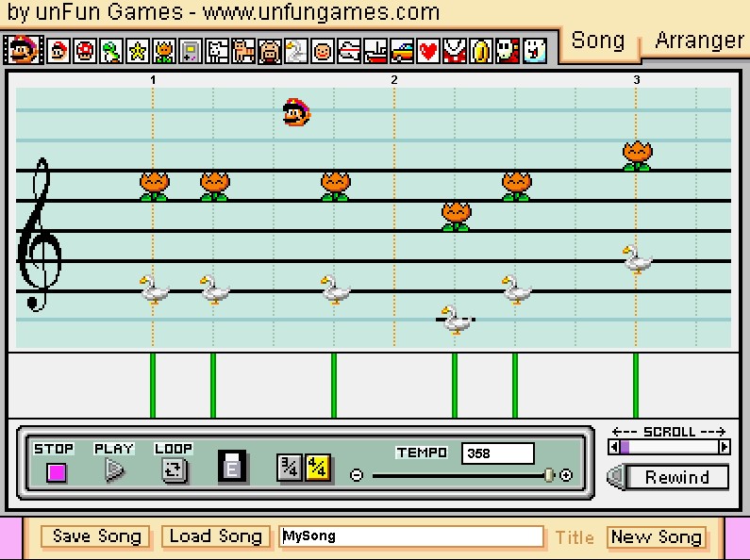Image resolution: width=750 pixels, height=560 pixels.
Task: Click the swan note at measure 3
Action: click(x=637, y=259)
